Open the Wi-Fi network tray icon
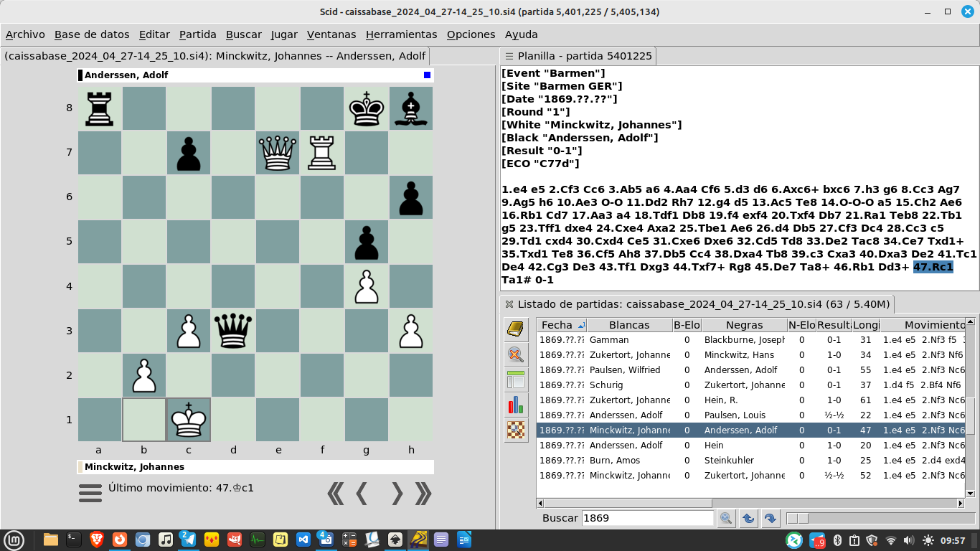The image size is (980, 551). click(891, 540)
